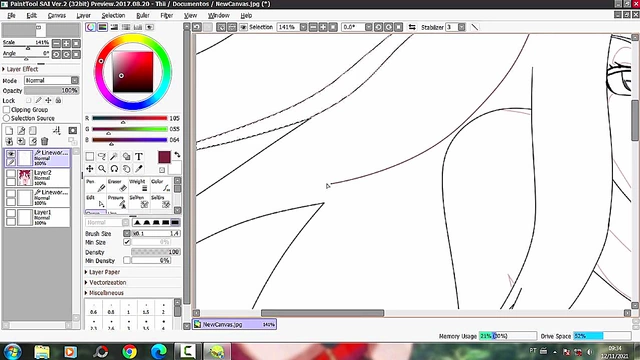Select the Shape tool icon
This screenshot has height=360, width=640.
tap(127, 157)
